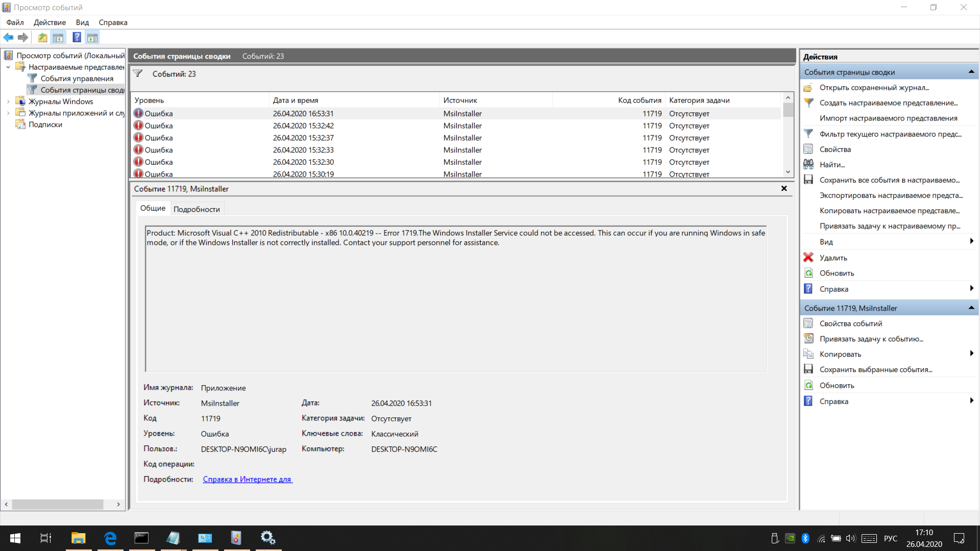Click the volume icon in system tray
The height and width of the screenshot is (551, 980).
pyautogui.click(x=850, y=538)
